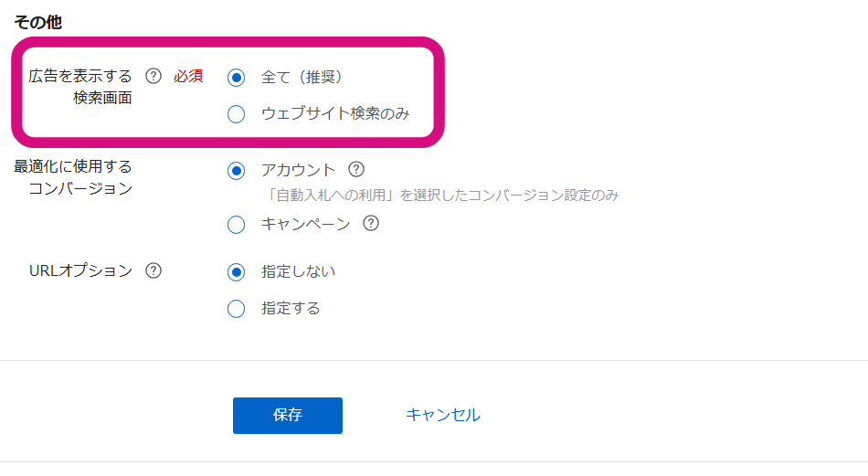Click the 指定する option label text
Screen dimensions: 868x476
coord(291,308)
